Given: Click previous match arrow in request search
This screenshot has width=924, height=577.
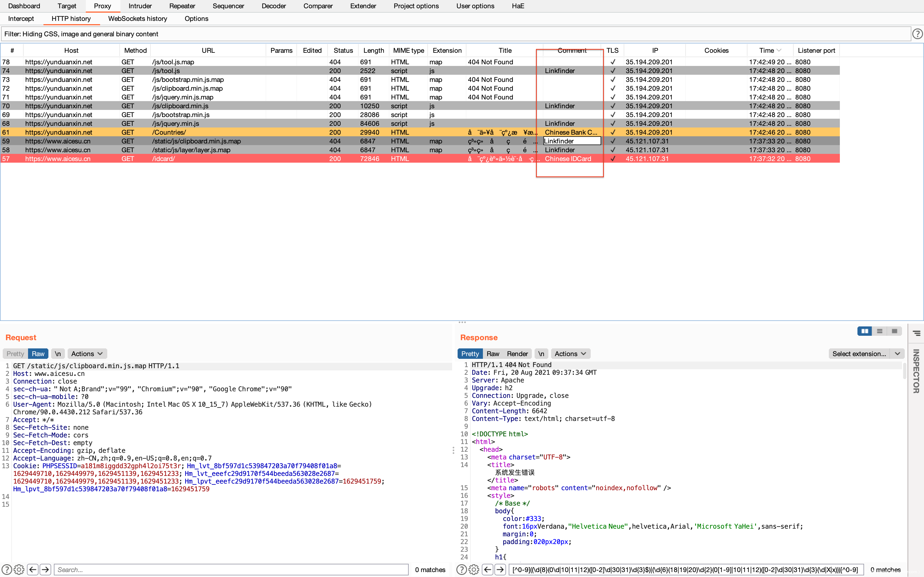Looking at the screenshot, I should [33, 569].
